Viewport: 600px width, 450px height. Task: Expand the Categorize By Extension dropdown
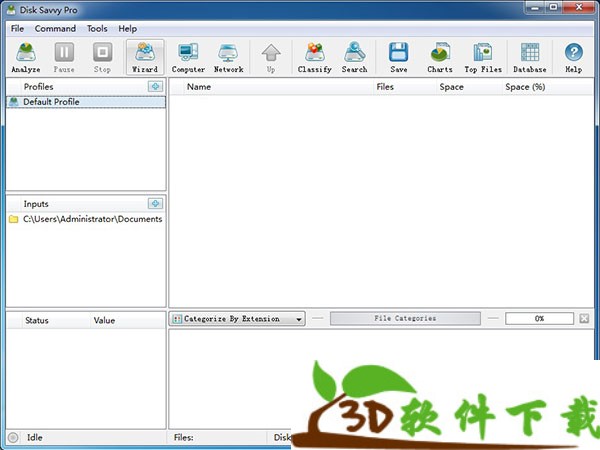[237, 319]
